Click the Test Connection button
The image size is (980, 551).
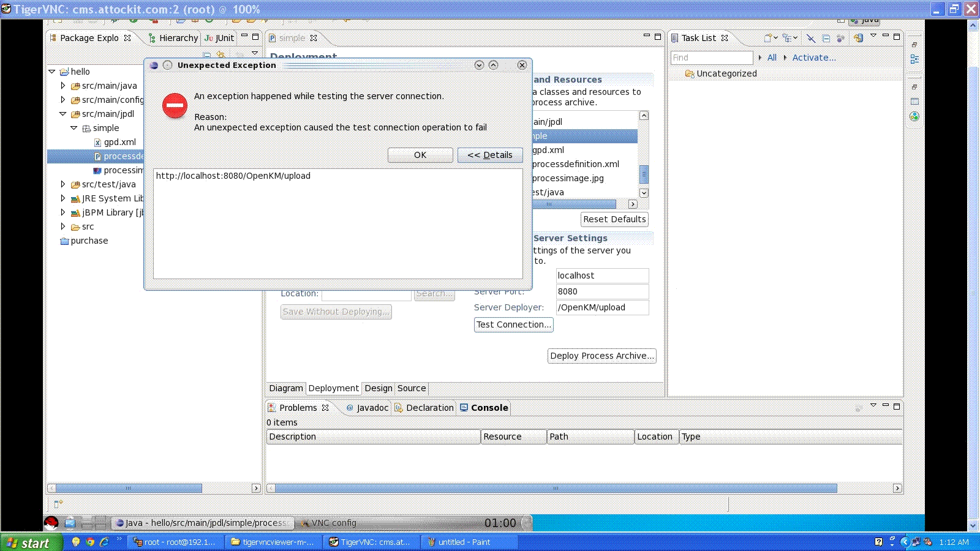[x=513, y=324]
